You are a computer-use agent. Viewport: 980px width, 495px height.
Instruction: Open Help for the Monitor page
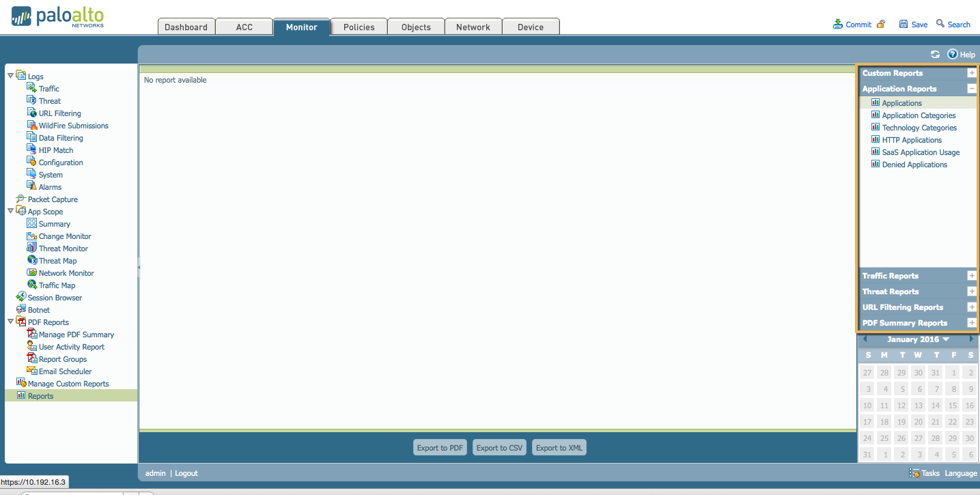[x=961, y=54]
